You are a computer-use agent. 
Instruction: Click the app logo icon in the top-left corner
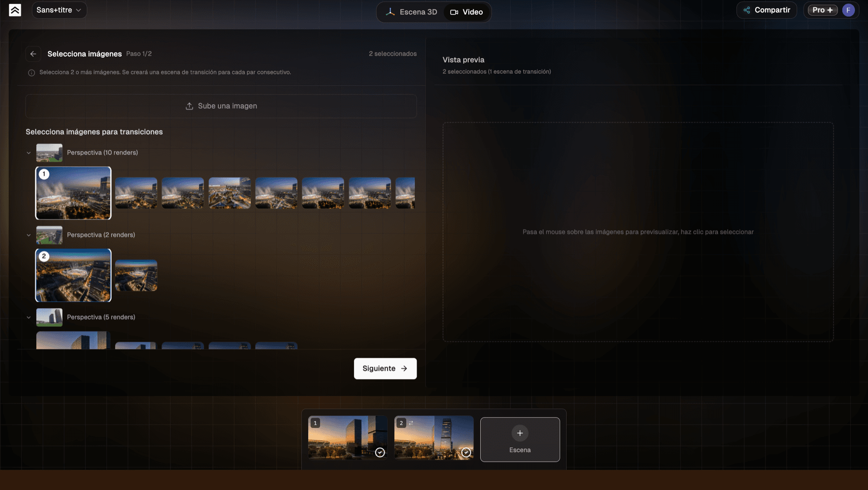[15, 10]
